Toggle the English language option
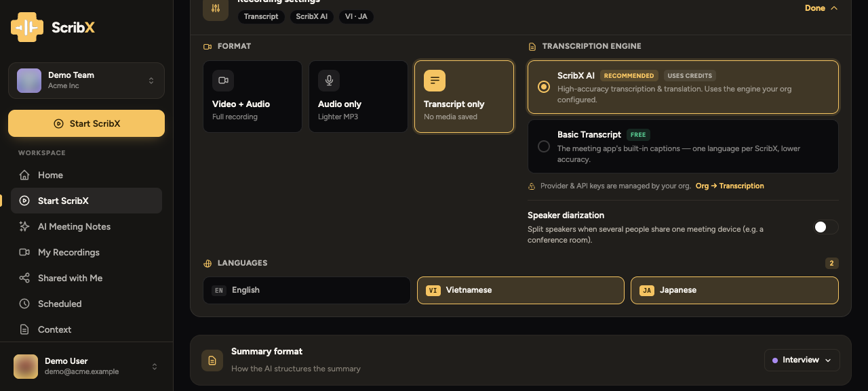 [x=307, y=290]
